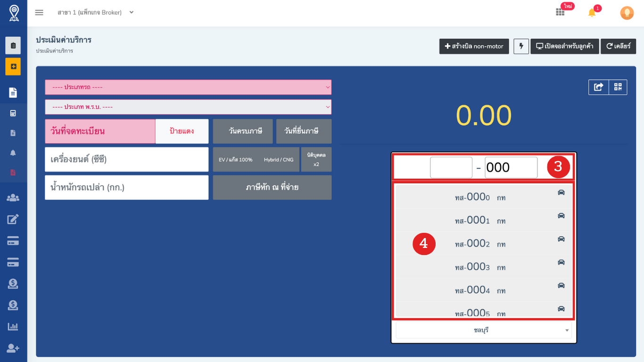Click the เปิดจอสำหรับลูกค้า button

(565, 46)
